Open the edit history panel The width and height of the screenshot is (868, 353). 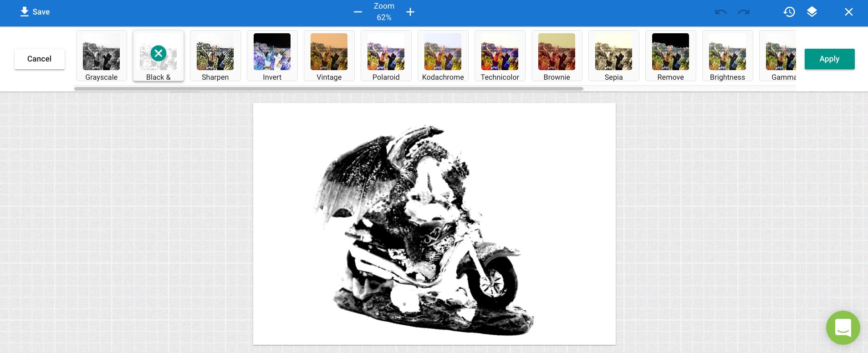click(789, 12)
